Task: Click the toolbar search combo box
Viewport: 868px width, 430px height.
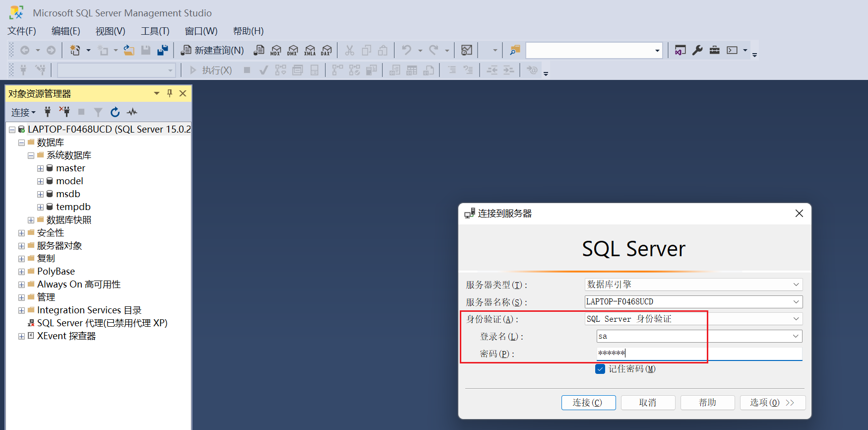Action: click(x=594, y=50)
